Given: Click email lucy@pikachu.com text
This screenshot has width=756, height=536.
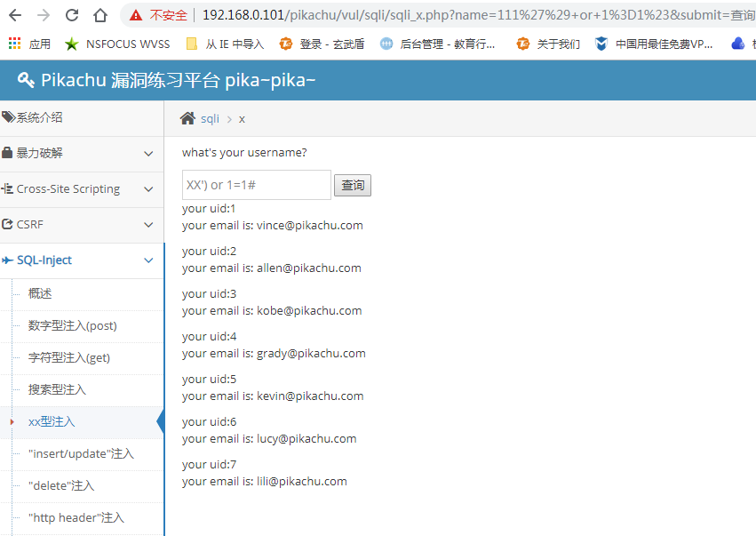Looking at the screenshot, I should coord(306,438).
